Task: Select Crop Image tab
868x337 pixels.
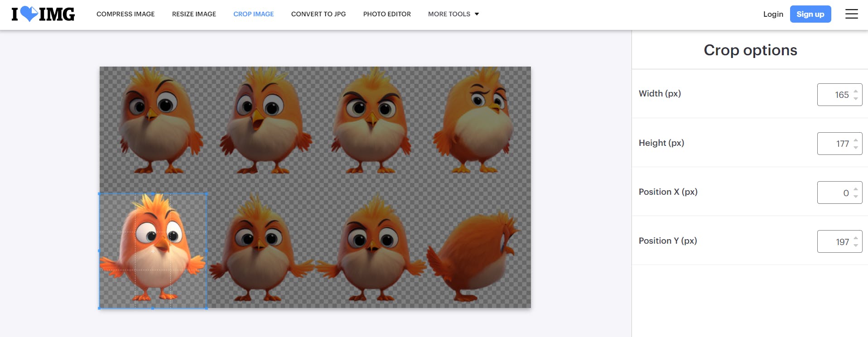Action: click(x=254, y=14)
